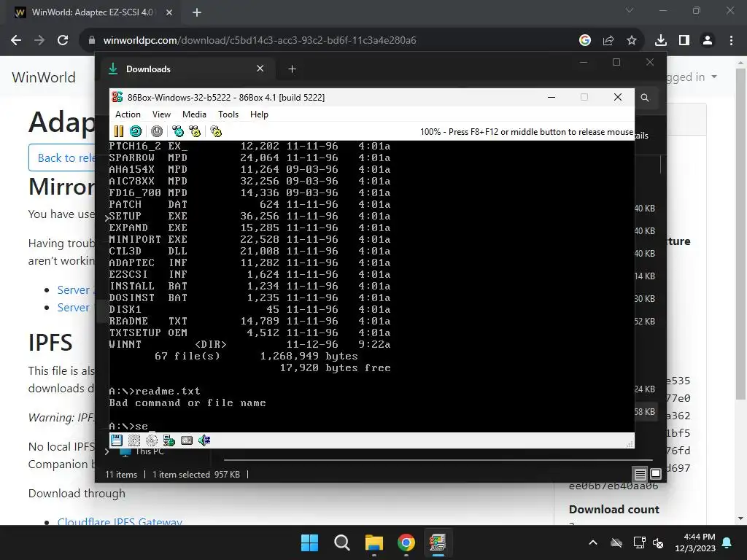Click the network status icon in 86Box
Image resolution: width=747 pixels, height=560 pixels.
[169, 440]
